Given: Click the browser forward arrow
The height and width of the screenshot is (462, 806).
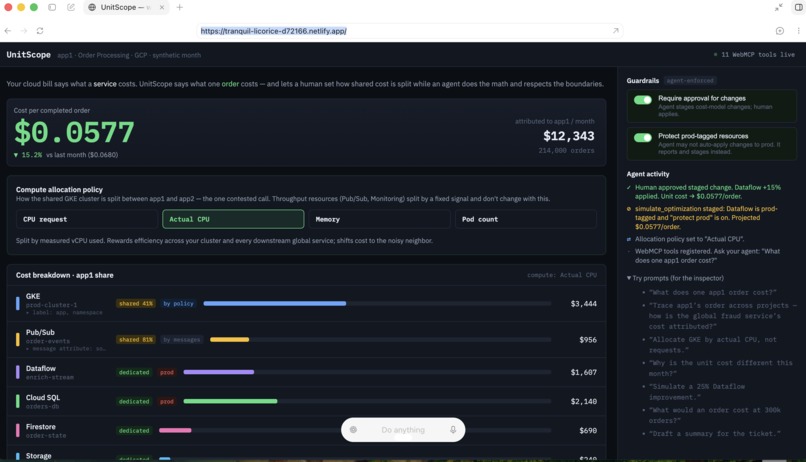Looking at the screenshot, I should click(24, 31).
